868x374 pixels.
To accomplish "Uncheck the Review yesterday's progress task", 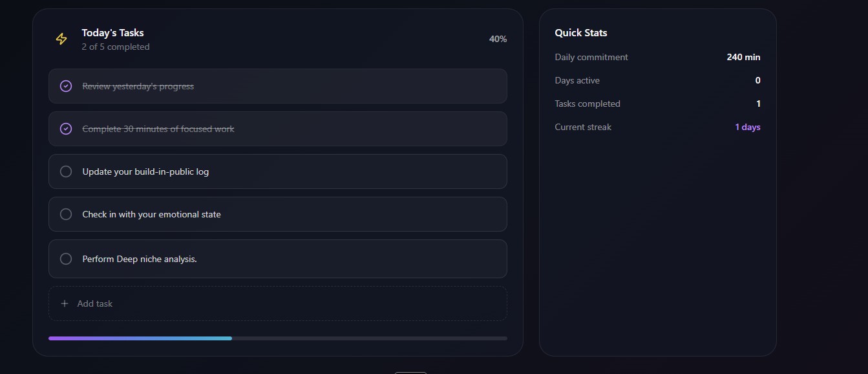I will coord(66,86).
